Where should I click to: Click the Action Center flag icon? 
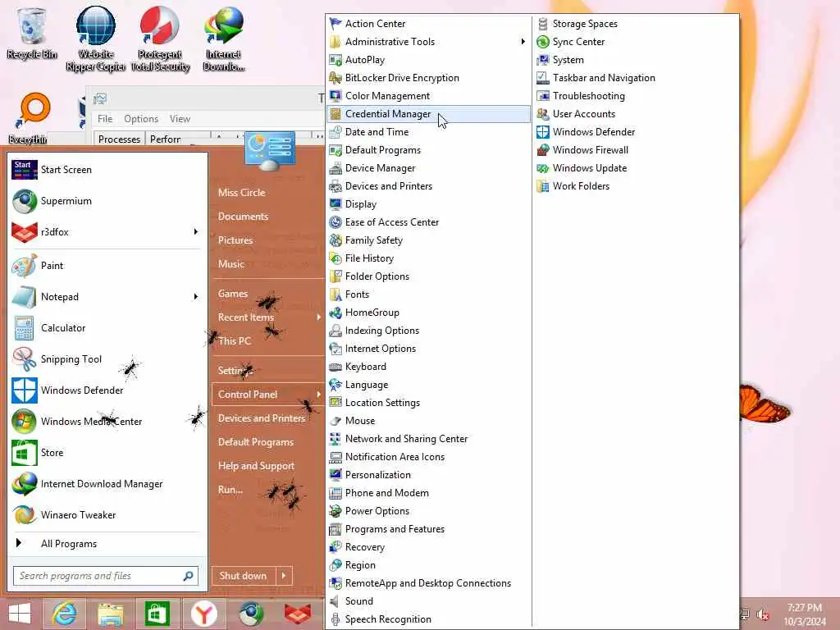(x=336, y=24)
